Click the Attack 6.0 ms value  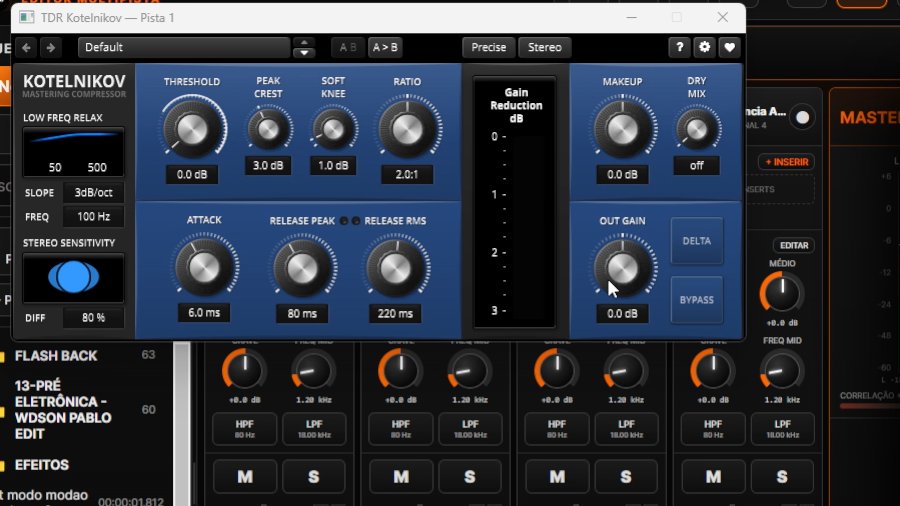[204, 313]
